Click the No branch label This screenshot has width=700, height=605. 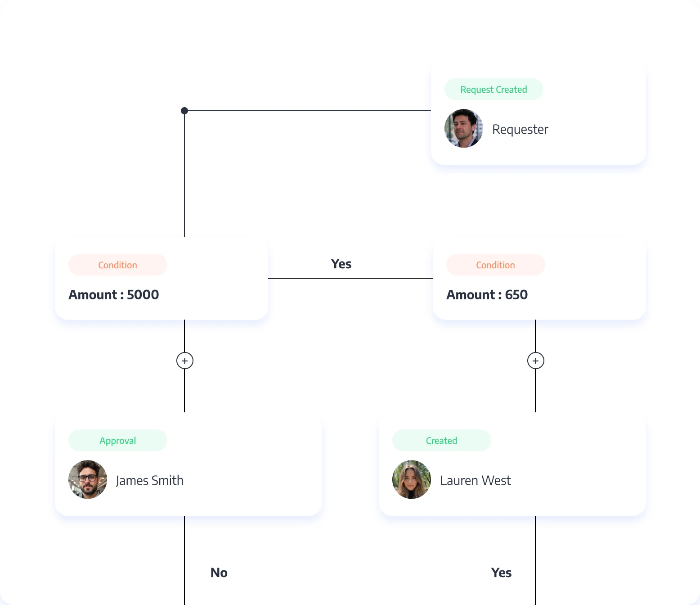pyautogui.click(x=219, y=573)
